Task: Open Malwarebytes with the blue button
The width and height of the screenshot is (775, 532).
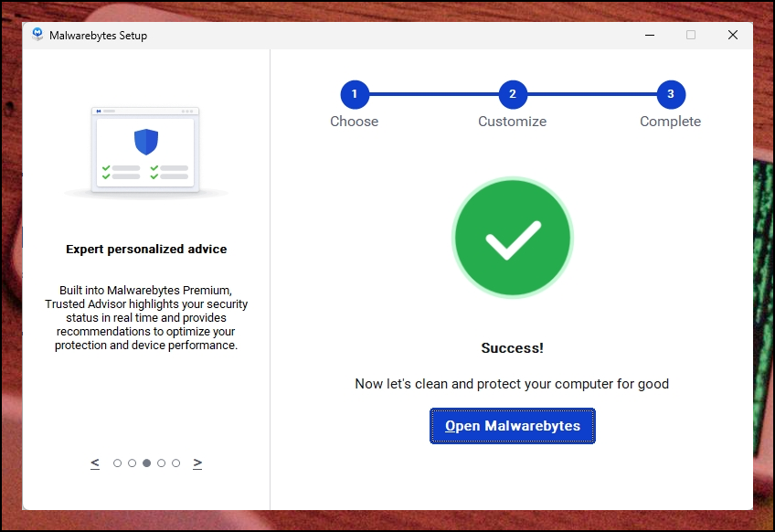Action: click(x=512, y=426)
